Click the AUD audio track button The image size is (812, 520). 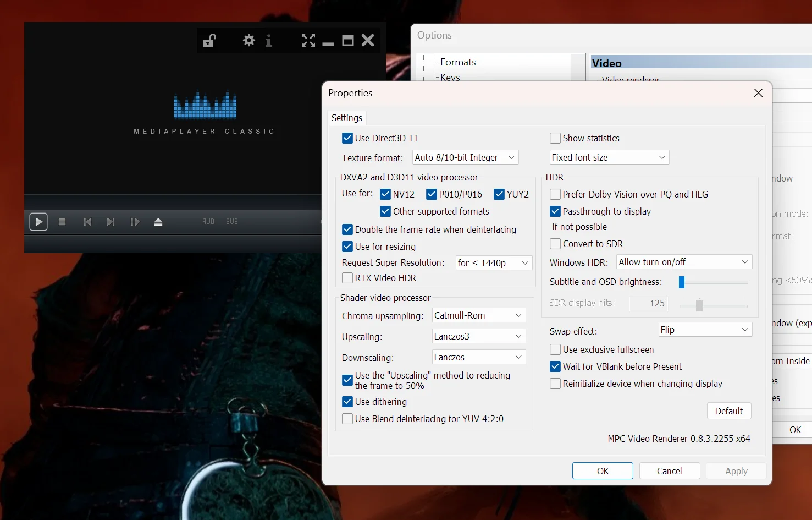click(208, 222)
